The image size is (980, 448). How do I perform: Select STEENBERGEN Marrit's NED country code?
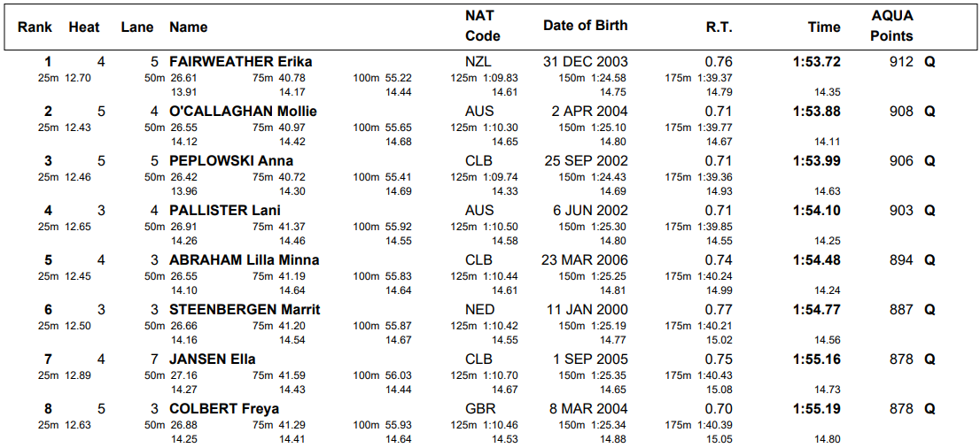pos(479,310)
